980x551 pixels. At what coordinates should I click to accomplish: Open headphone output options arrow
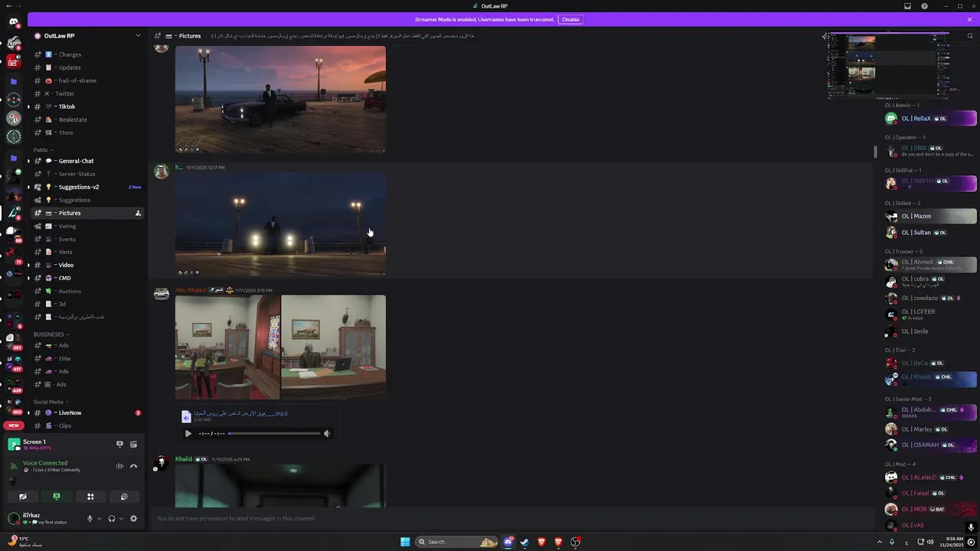(x=121, y=519)
